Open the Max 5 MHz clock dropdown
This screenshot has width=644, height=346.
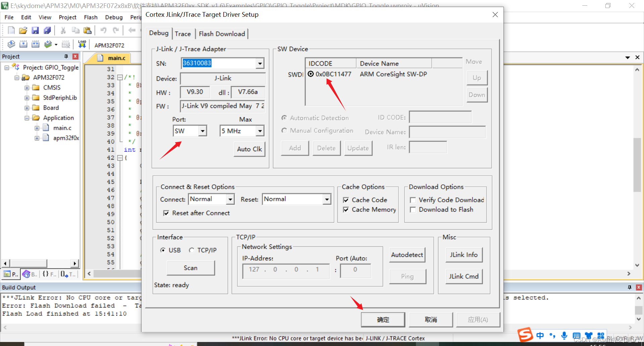(x=260, y=131)
